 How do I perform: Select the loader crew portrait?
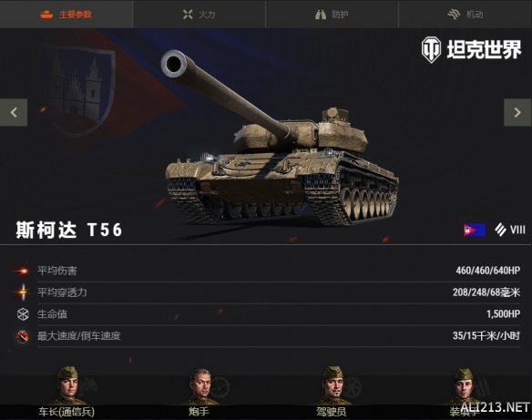465,387
